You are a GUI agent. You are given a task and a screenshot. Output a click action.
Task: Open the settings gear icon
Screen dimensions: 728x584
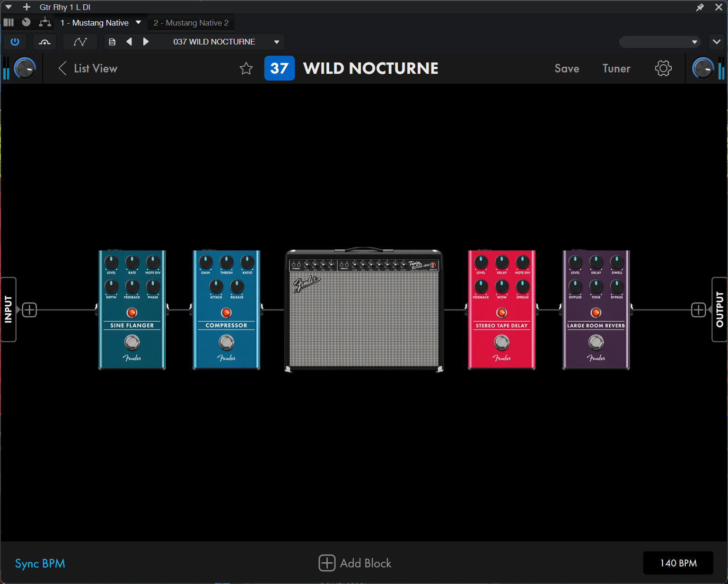click(663, 69)
